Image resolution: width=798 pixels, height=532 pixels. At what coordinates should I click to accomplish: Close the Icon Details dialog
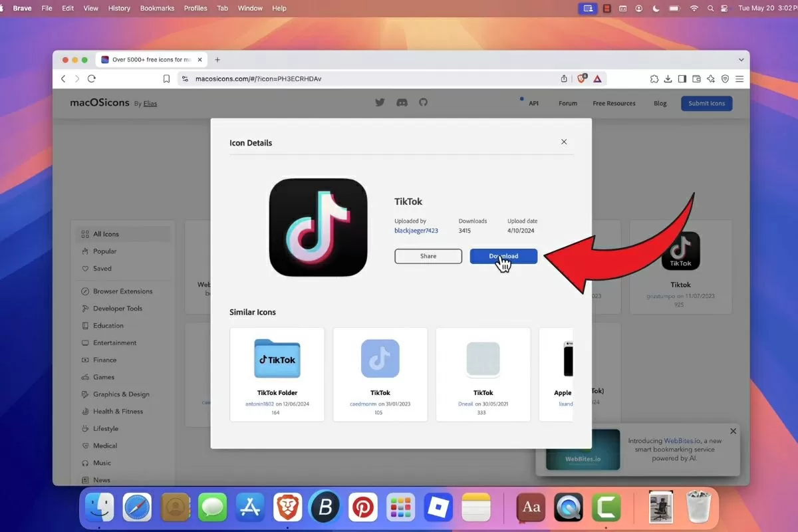click(564, 142)
